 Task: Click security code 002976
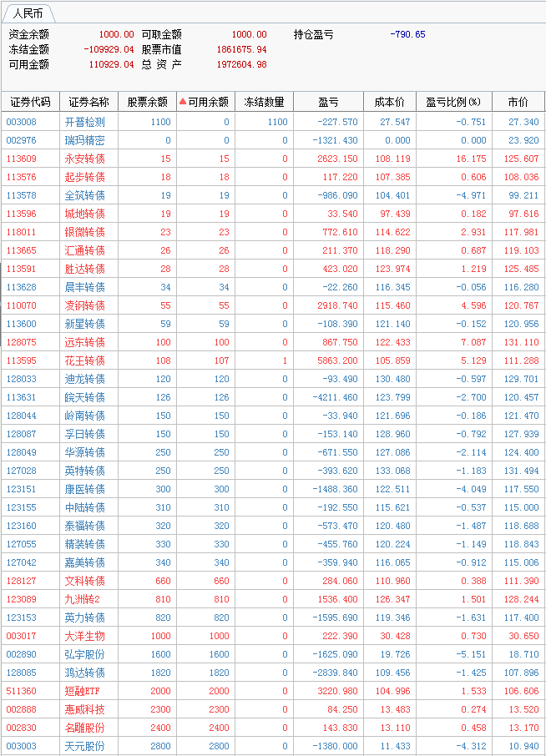(21, 140)
